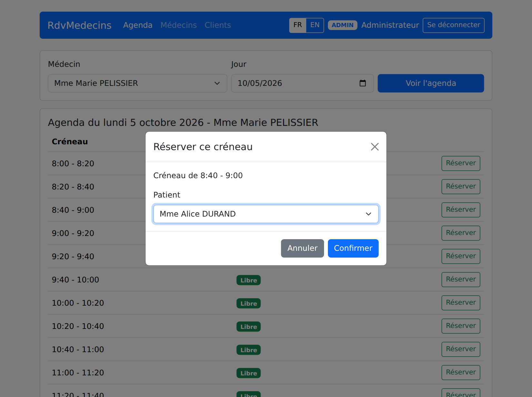532x397 pixels.
Task: Click Libre badge for 11:00 - 11:20
Action: tap(249, 373)
